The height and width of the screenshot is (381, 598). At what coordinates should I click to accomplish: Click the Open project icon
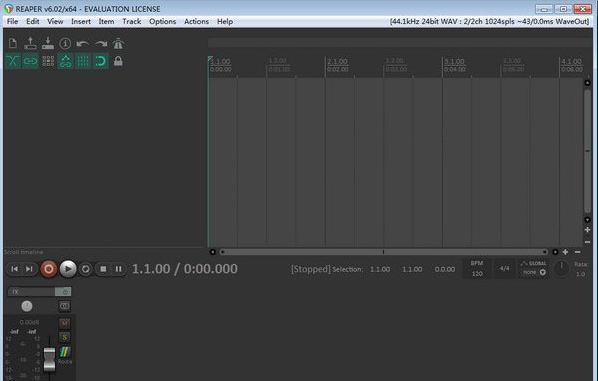[x=30, y=43]
